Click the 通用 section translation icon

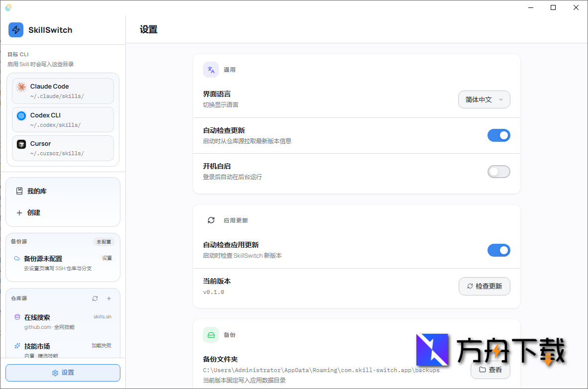pos(210,69)
